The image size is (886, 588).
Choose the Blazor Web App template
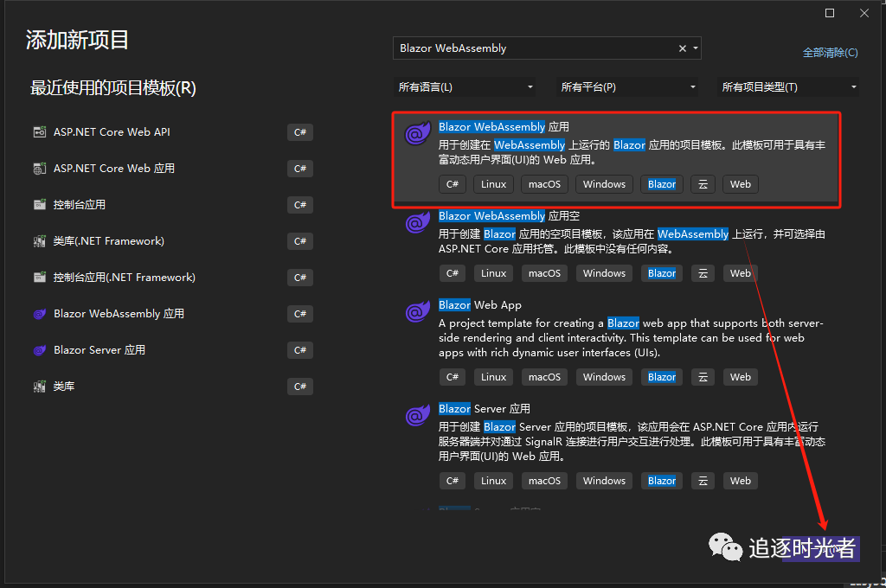479,305
